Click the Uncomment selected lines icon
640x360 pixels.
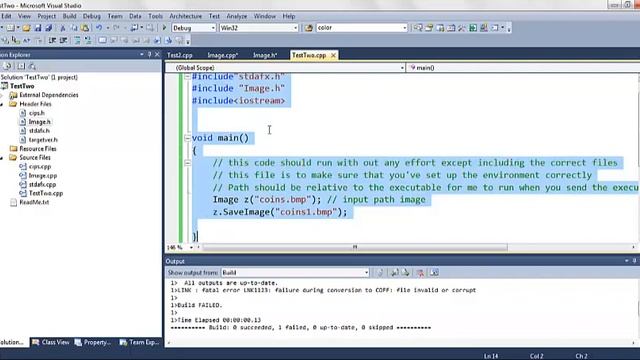point(88,40)
